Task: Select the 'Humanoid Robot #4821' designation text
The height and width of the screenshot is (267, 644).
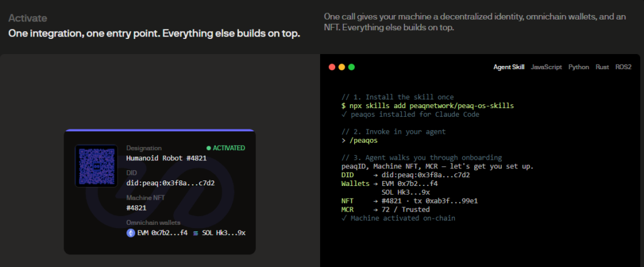Action: click(x=166, y=158)
